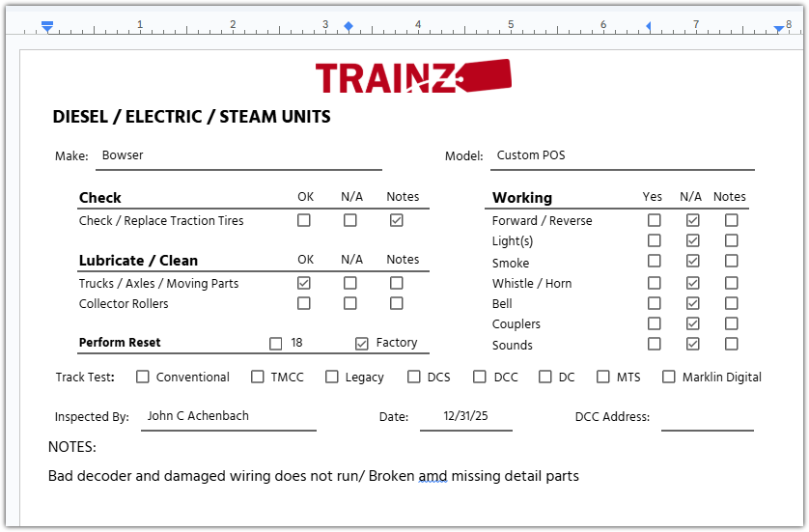Tick Yes for Smoke

click(x=655, y=261)
